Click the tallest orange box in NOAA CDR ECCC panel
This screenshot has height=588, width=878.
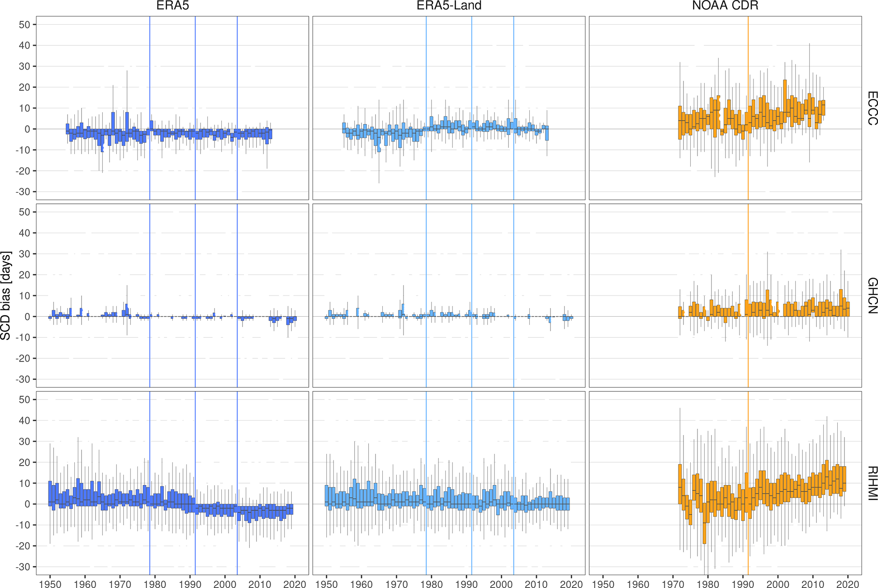785,101
